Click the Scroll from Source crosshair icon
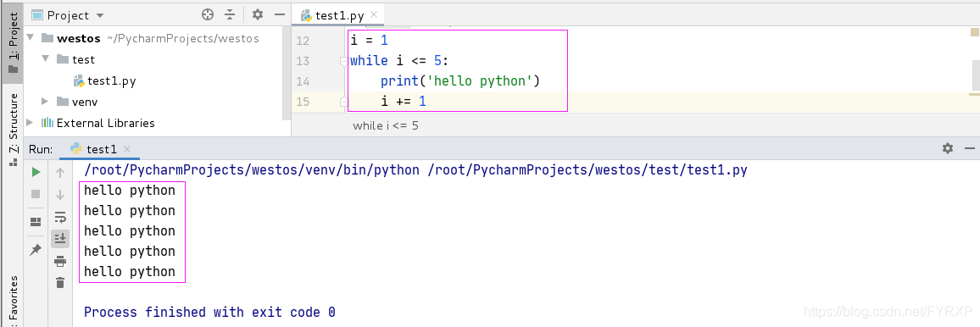 (x=209, y=15)
